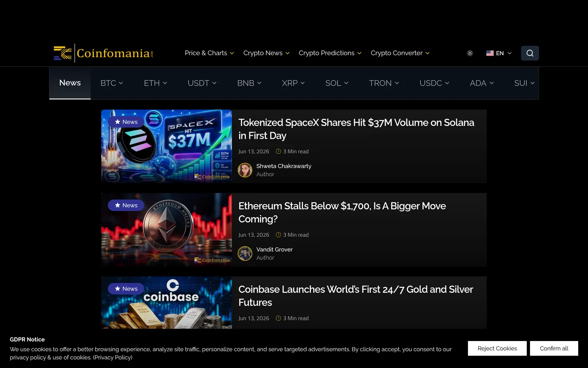Click Shweta Chakrawarty's author avatar
The height and width of the screenshot is (368, 588).
[x=245, y=170]
